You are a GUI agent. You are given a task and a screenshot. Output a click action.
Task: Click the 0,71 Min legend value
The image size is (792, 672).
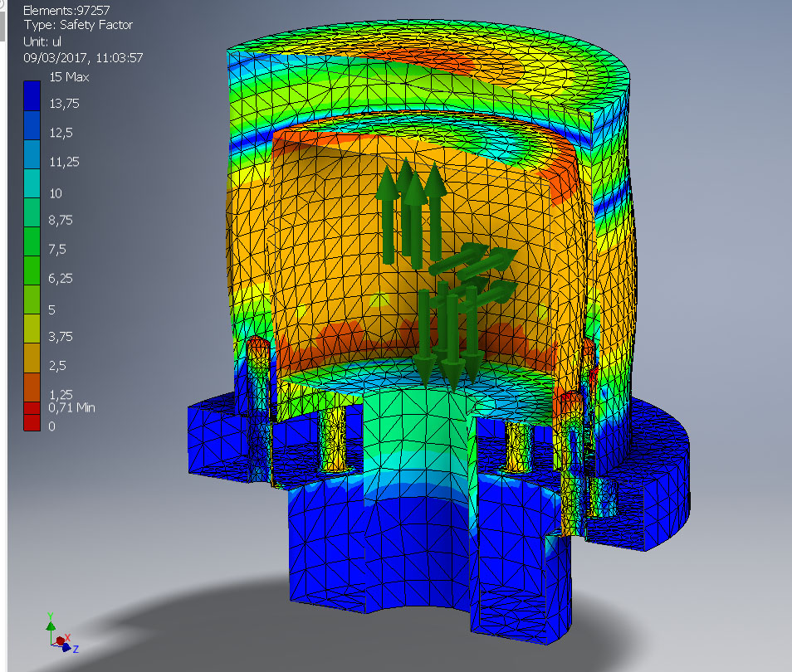72,407
